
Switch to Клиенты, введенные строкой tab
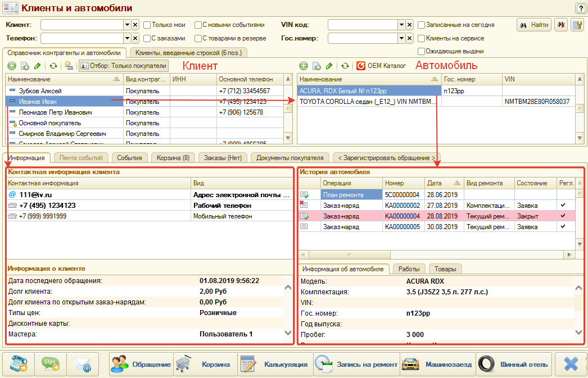coord(189,53)
